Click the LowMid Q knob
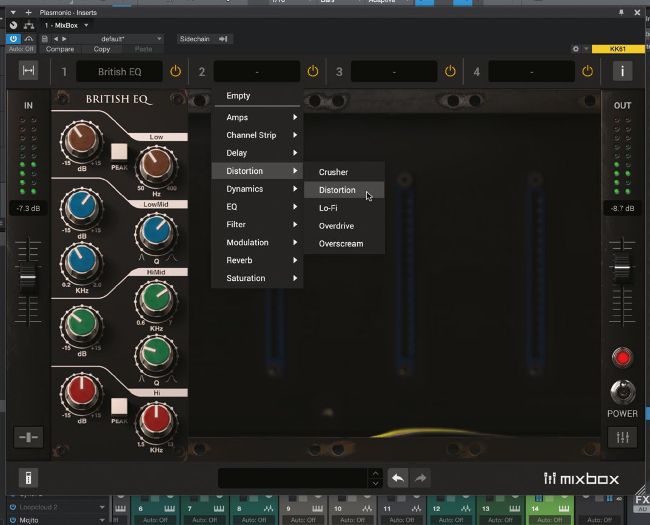 (156, 233)
